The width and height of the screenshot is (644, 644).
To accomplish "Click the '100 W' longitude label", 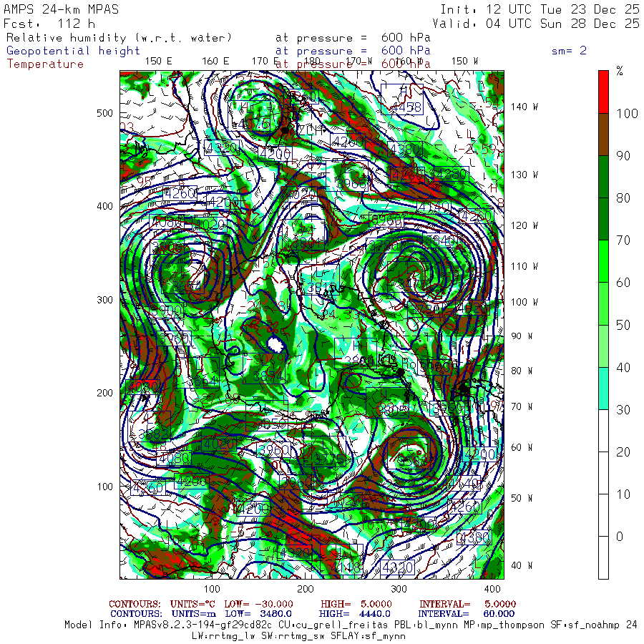I will 524,302.
